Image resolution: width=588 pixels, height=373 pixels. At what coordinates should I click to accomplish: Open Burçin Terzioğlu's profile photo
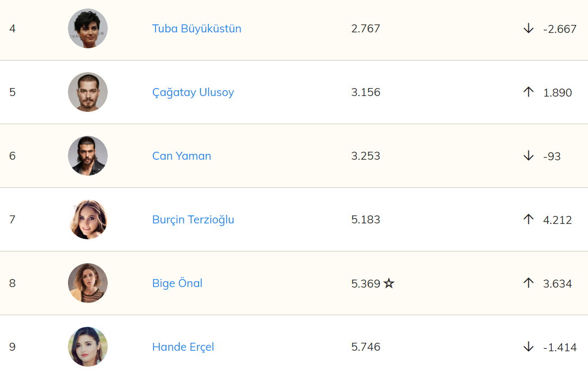[88, 220]
